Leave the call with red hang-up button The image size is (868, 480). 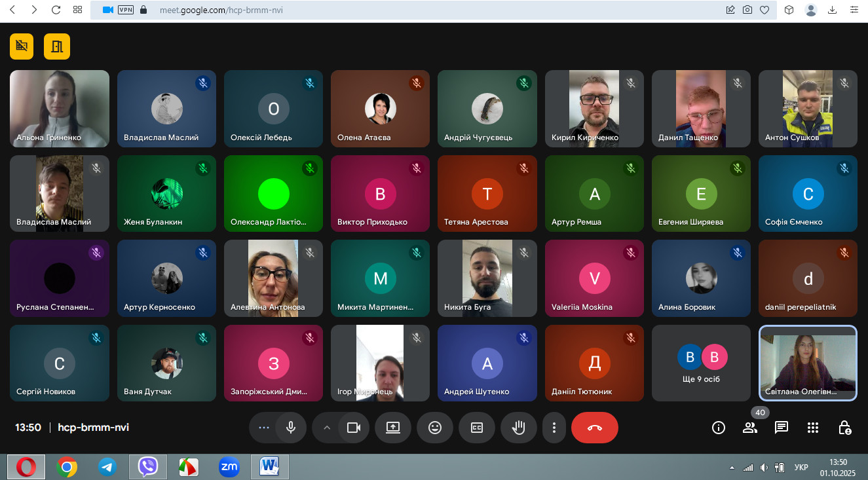[x=594, y=428]
